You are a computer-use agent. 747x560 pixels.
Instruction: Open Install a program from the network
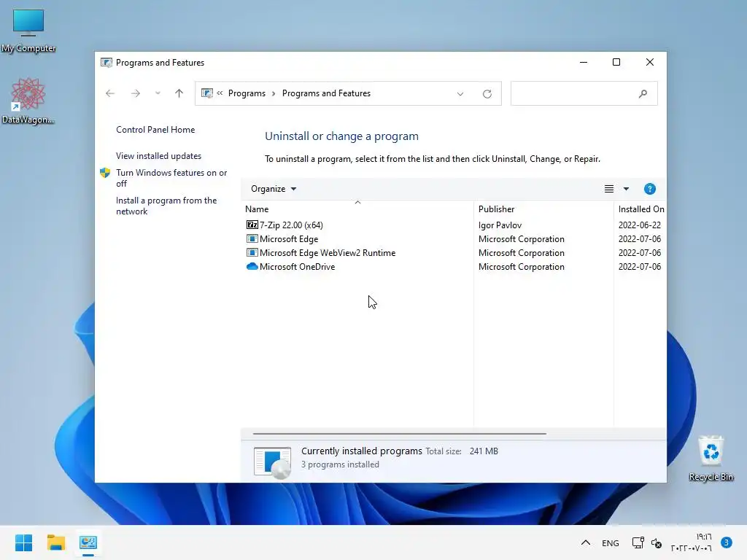[x=166, y=206]
